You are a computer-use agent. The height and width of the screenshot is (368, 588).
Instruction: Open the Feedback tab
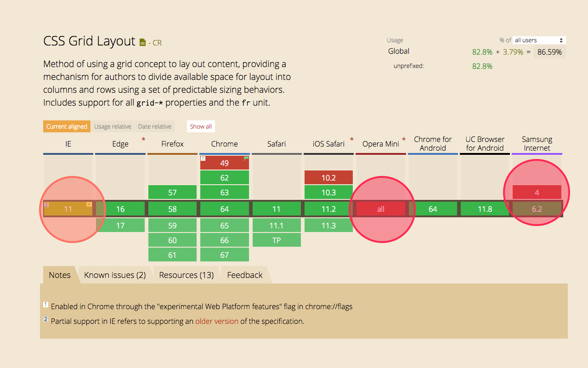point(245,275)
